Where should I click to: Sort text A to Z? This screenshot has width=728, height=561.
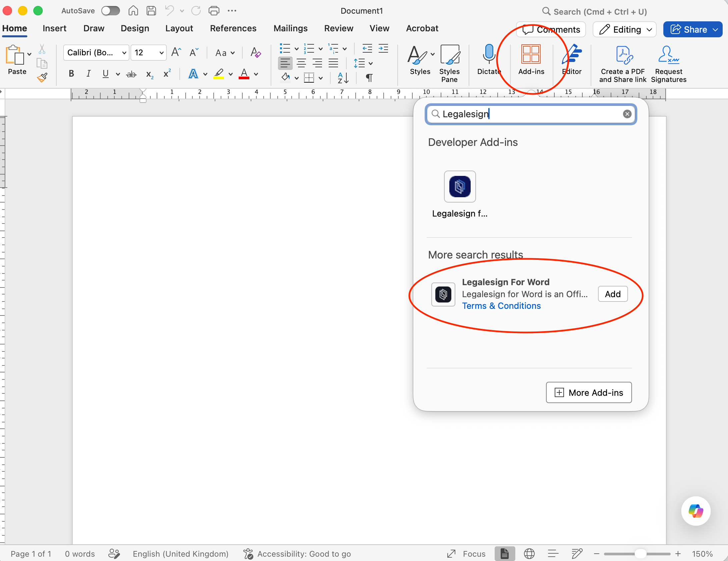point(343,78)
